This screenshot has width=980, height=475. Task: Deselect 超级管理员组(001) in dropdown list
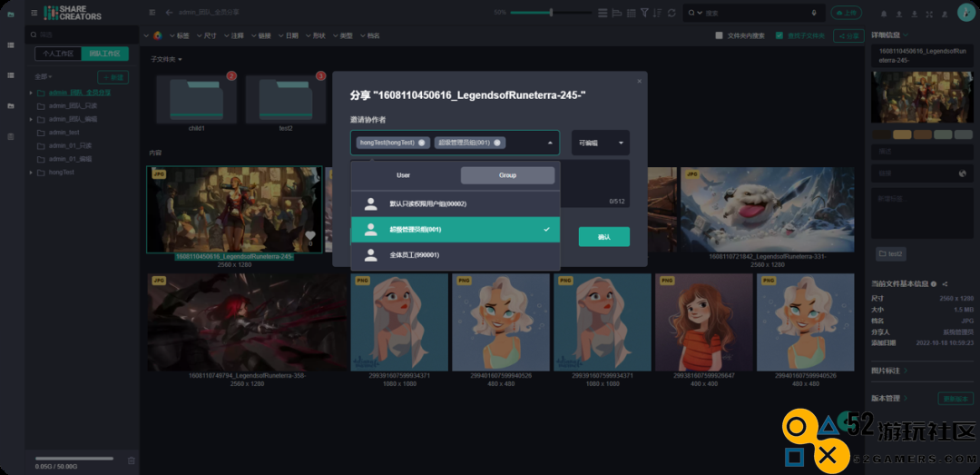(456, 230)
